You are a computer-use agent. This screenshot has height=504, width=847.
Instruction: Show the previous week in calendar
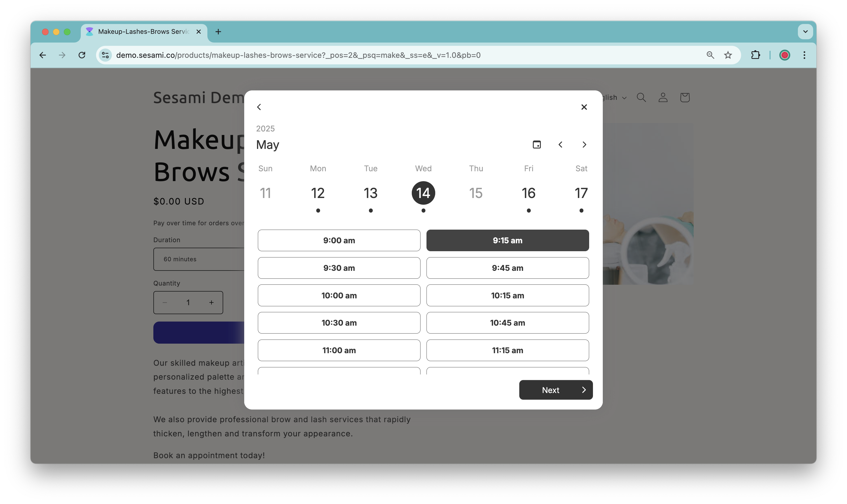pyautogui.click(x=560, y=145)
